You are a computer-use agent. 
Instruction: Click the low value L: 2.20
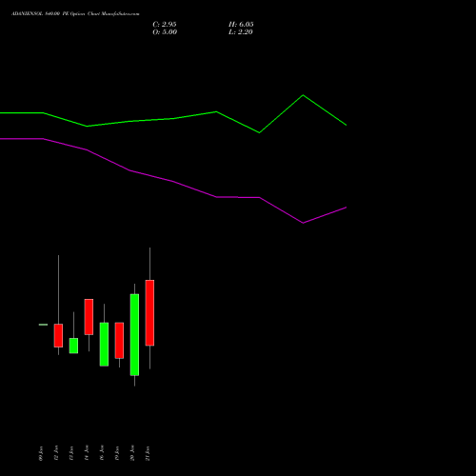click(241, 32)
